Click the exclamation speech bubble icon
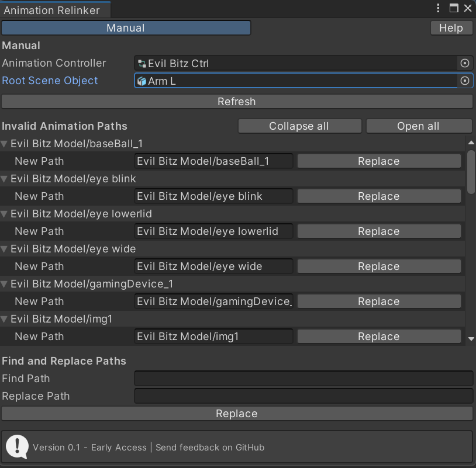This screenshot has width=476, height=468. [17, 447]
